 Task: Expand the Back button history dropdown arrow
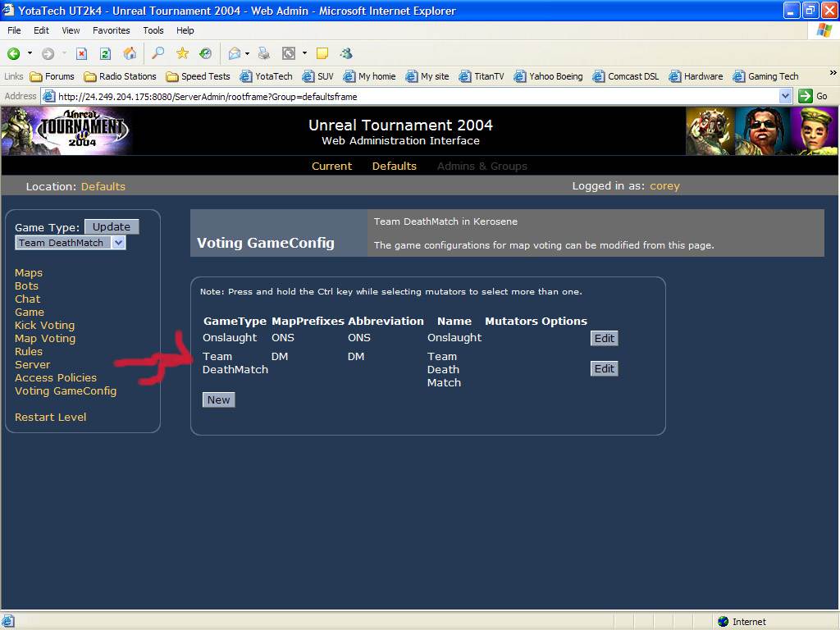[30, 53]
